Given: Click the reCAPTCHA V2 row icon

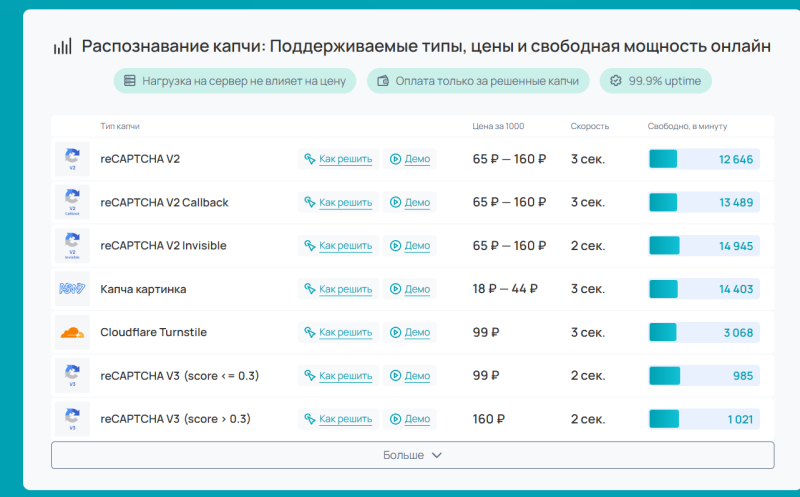Looking at the screenshot, I should pos(72,159).
